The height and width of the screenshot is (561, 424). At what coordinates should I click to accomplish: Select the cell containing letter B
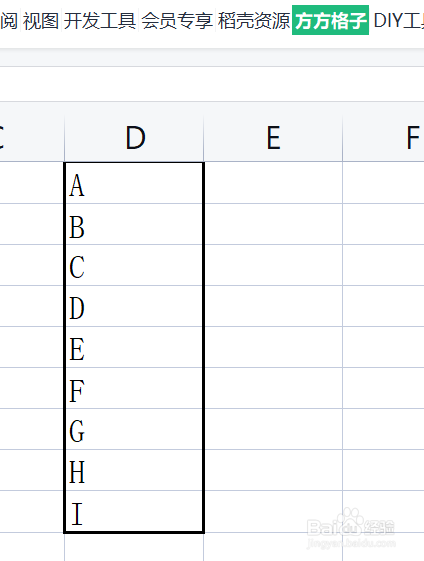134,224
